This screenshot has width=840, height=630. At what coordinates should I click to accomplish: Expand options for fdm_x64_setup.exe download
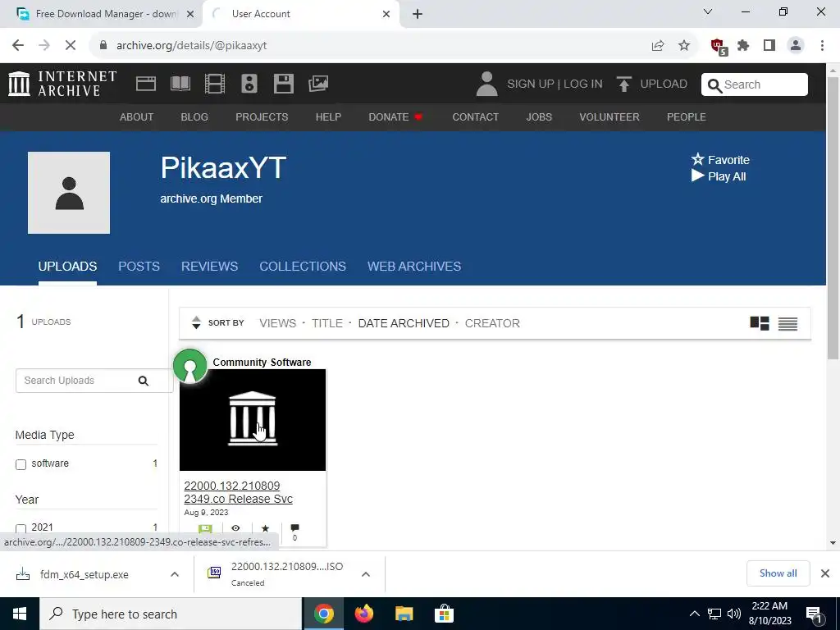pos(175,574)
